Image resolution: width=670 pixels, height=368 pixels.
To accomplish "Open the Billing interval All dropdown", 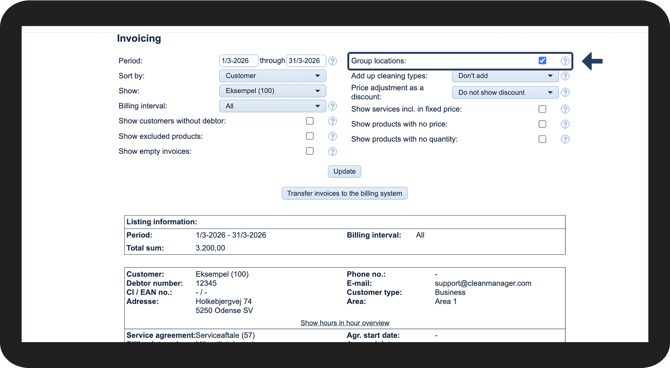I will (273, 106).
